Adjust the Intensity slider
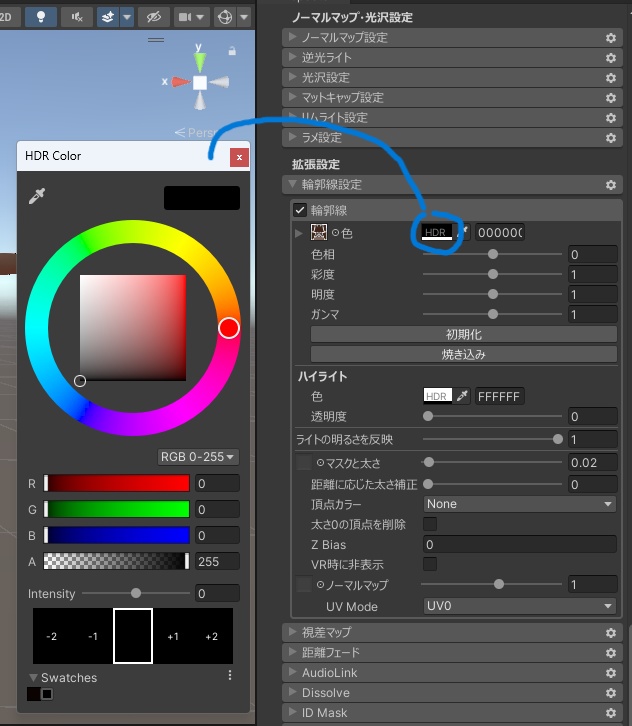Image resolution: width=632 pixels, height=726 pixels. (x=136, y=593)
